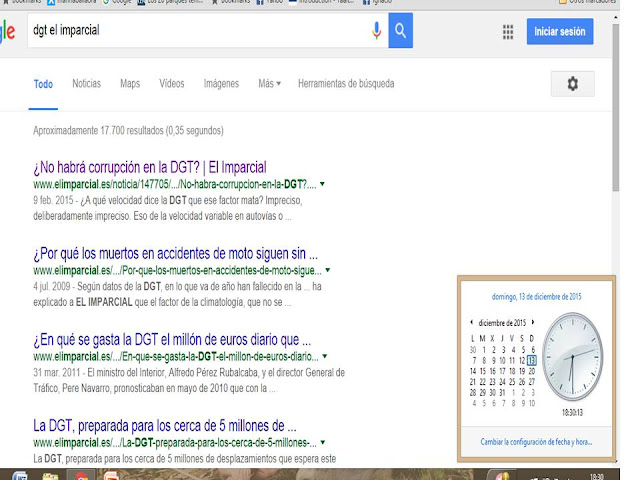Click the Google logo

coord(7,32)
